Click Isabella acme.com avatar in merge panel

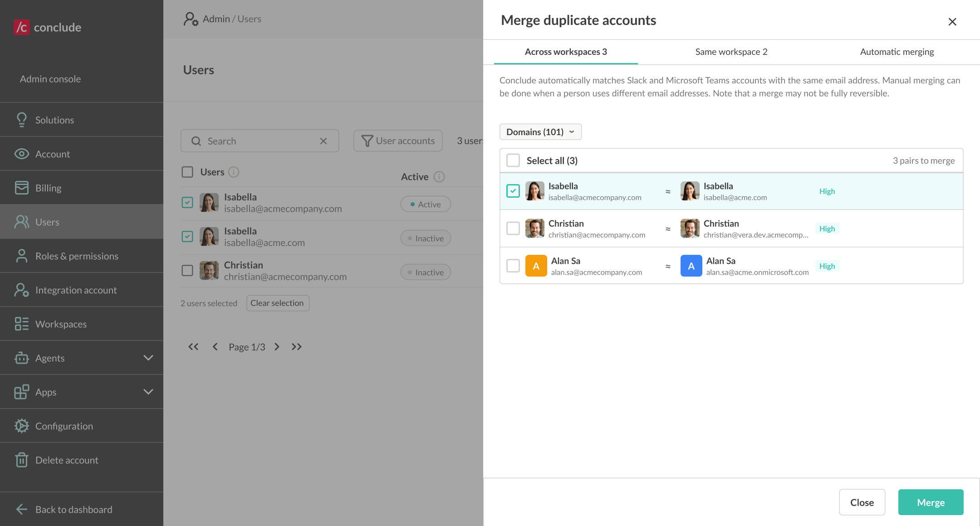tap(690, 191)
